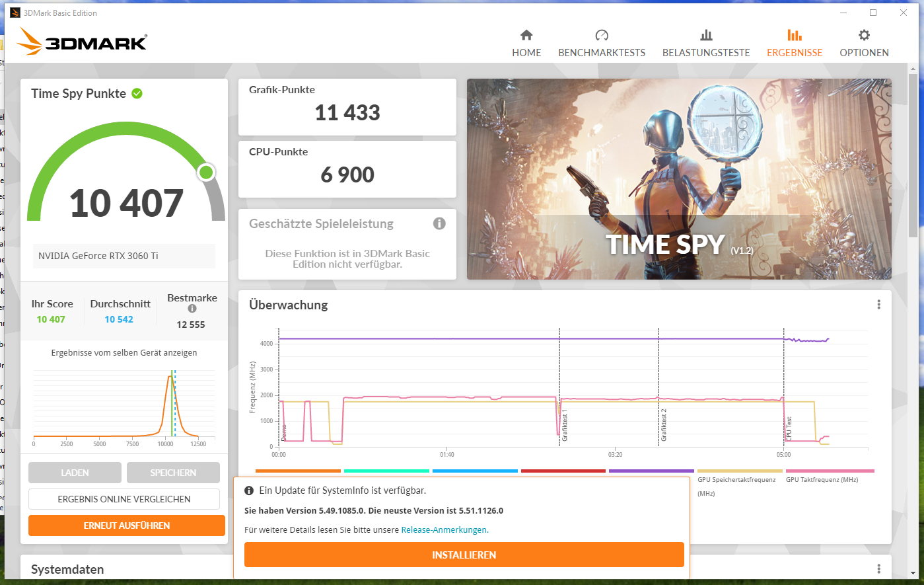The height and width of the screenshot is (585, 924).
Task: Click the Benchmarktests gauge icon
Action: [602, 35]
